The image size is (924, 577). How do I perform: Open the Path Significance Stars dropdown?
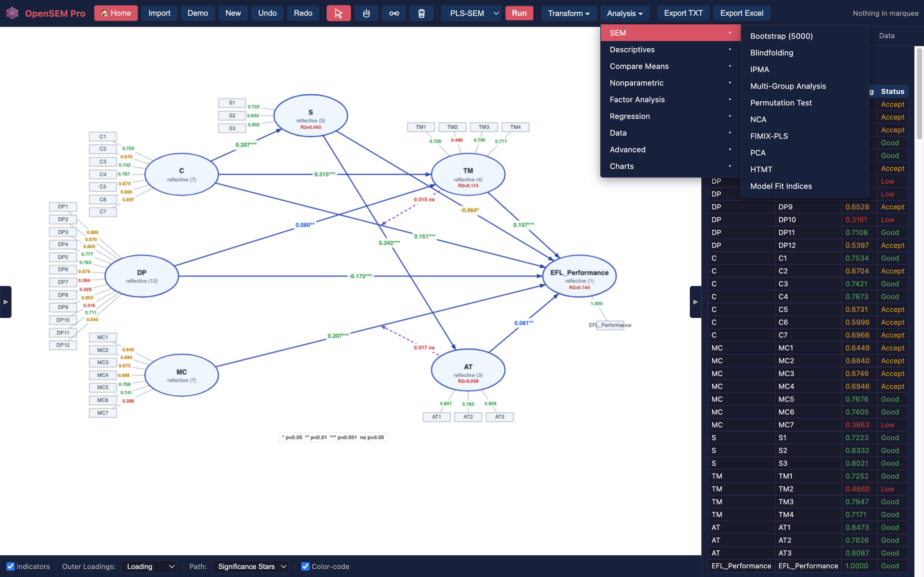(250, 566)
